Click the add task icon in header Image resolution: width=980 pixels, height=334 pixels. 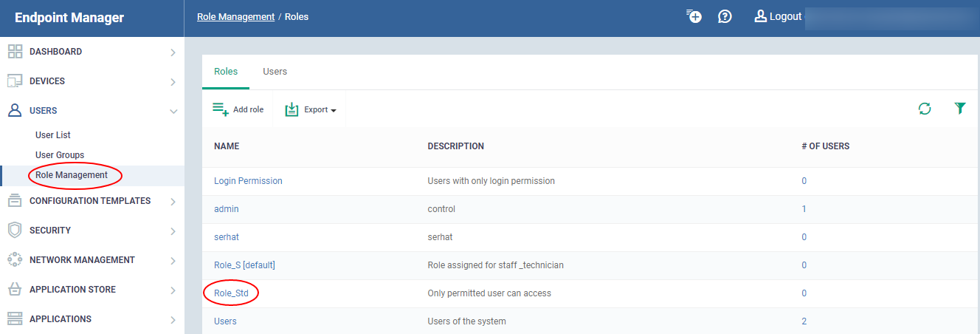[694, 16]
